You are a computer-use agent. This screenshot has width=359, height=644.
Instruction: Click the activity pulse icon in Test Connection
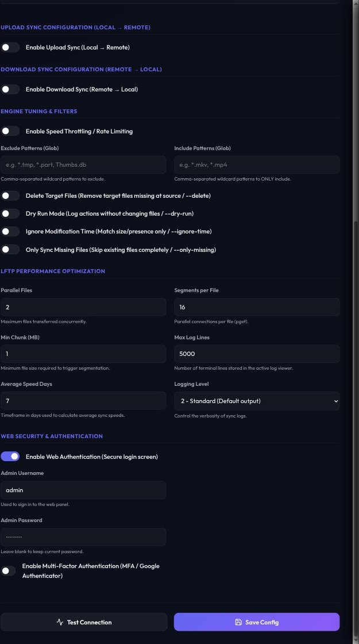pos(60,622)
